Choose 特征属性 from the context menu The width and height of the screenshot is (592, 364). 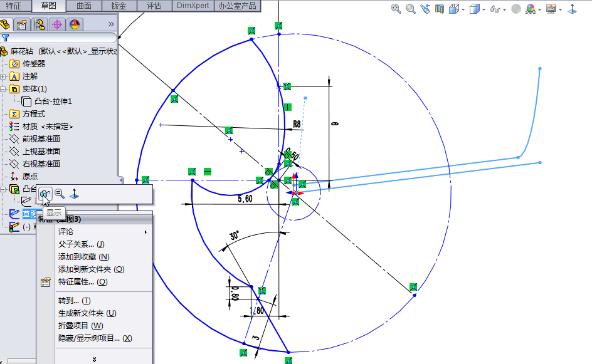82,282
